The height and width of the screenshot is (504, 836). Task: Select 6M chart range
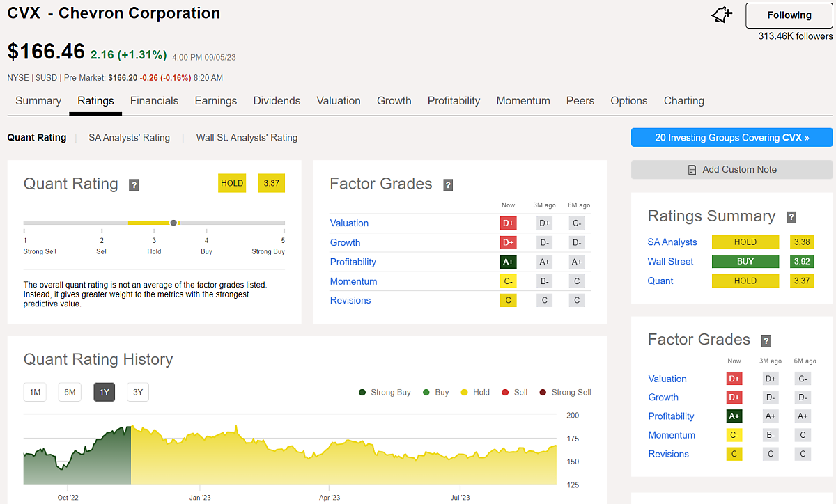tap(70, 393)
